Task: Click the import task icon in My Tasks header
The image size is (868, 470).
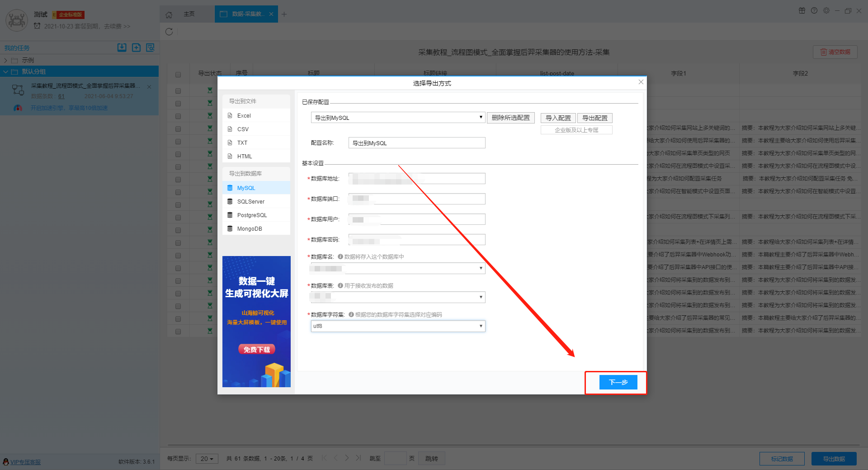Action: [x=122, y=47]
